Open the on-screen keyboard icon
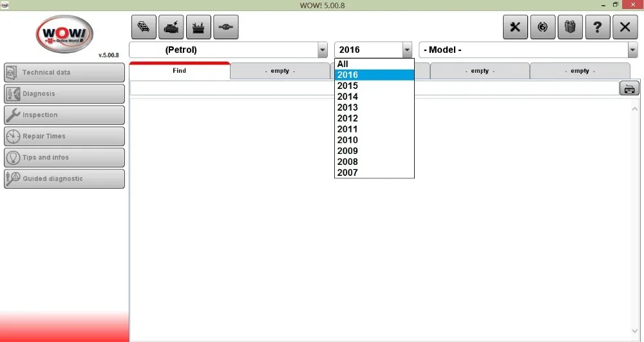The image size is (644, 342). coord(629,88)
